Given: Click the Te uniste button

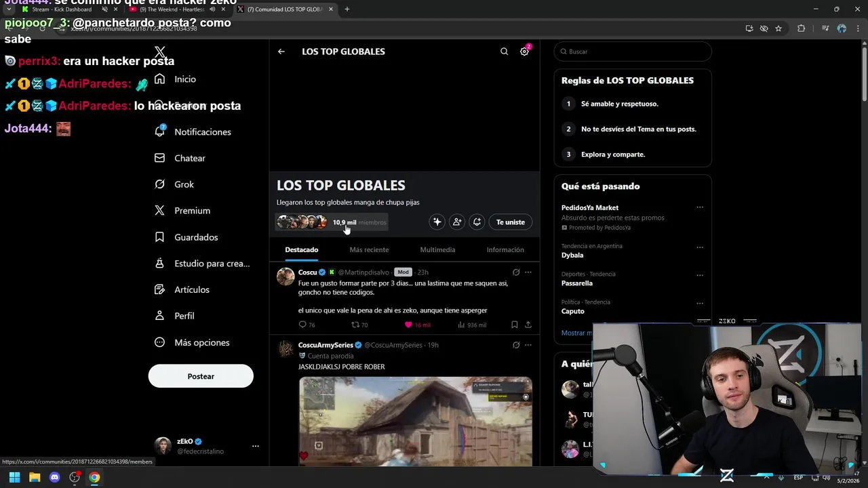Looking at the screenshot, I should [511, 222].
